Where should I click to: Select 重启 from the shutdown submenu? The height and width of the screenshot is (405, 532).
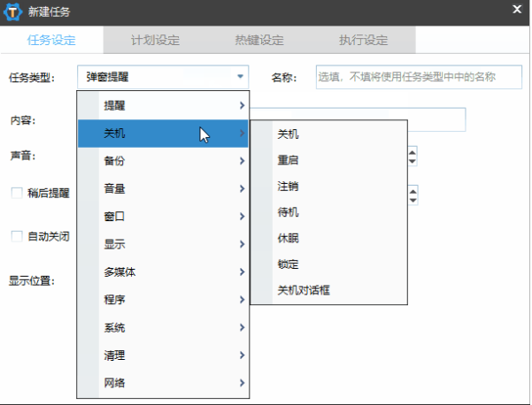click(x=288, y=161)
